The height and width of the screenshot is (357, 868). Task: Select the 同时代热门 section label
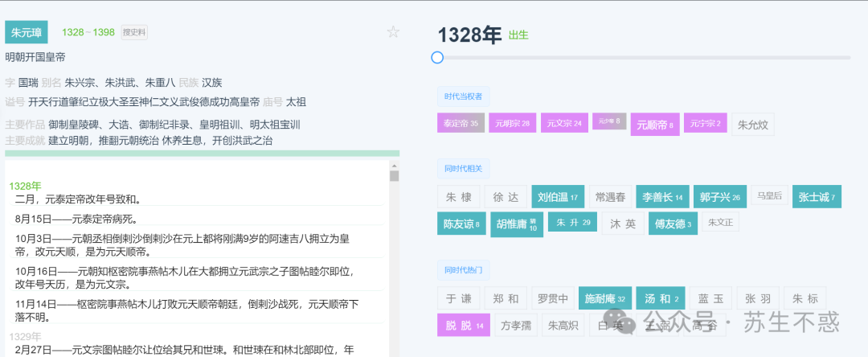coord(464,270)
